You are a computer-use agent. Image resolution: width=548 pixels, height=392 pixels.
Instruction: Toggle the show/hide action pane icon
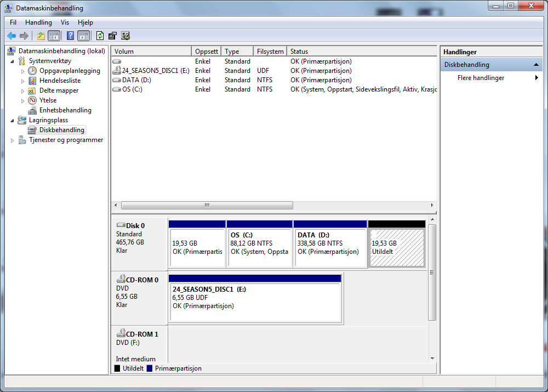[83, 36]
